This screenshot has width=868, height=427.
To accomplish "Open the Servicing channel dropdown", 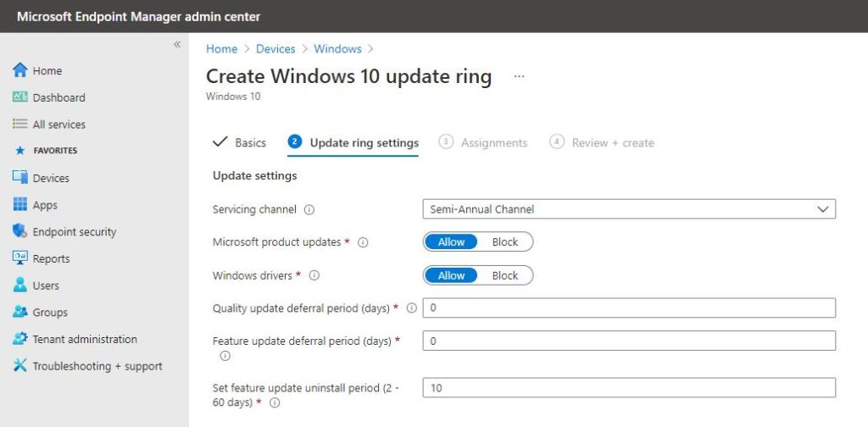I will coord(629,209).
